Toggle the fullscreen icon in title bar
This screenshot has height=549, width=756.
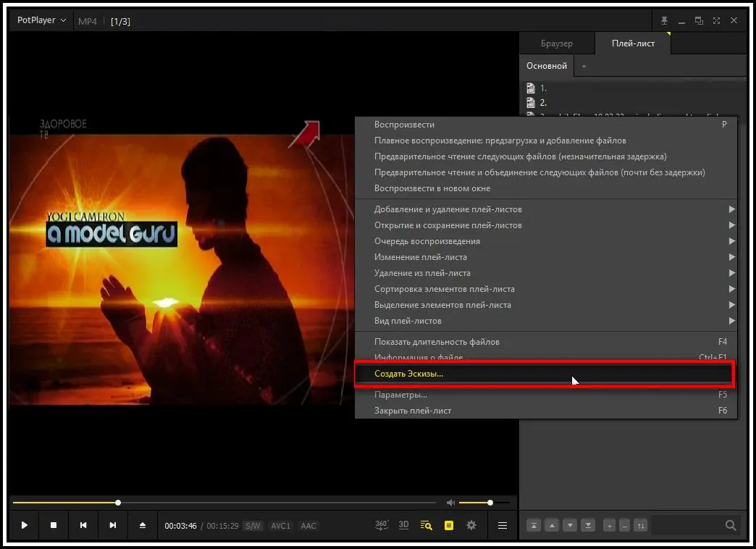click(716, 21)
